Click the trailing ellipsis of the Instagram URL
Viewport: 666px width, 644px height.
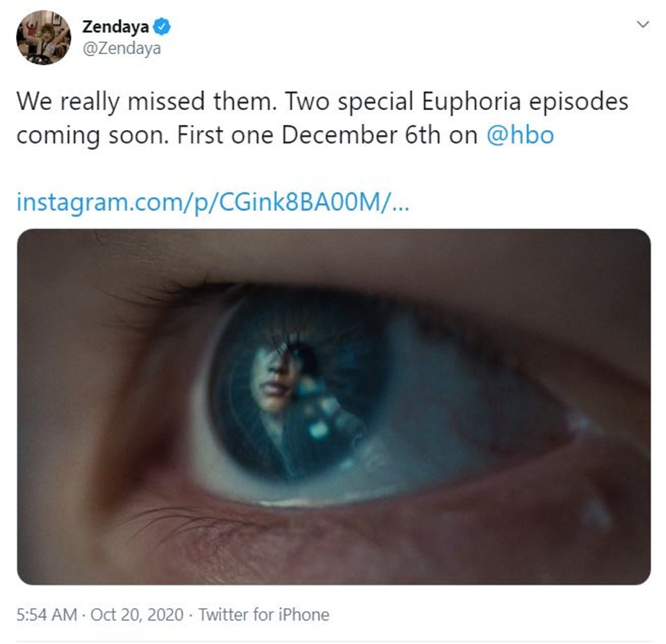tap(401, 203)
